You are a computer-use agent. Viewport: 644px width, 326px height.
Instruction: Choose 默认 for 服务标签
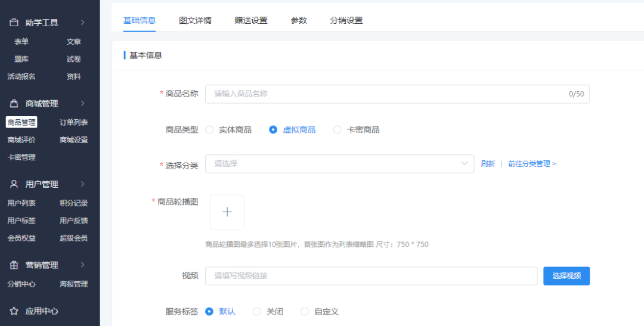pos(209,312)
